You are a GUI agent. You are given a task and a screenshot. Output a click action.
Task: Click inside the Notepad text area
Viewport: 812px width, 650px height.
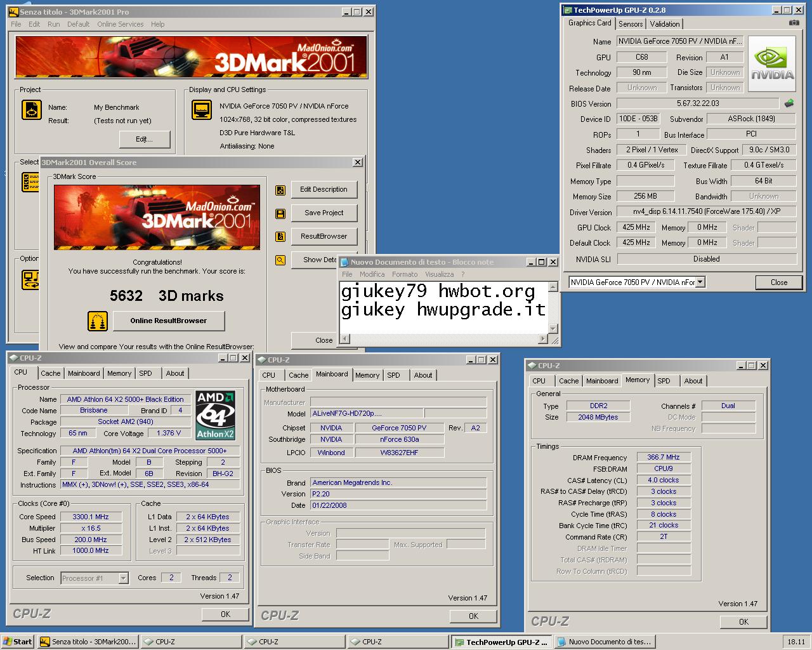click(443, 307)
